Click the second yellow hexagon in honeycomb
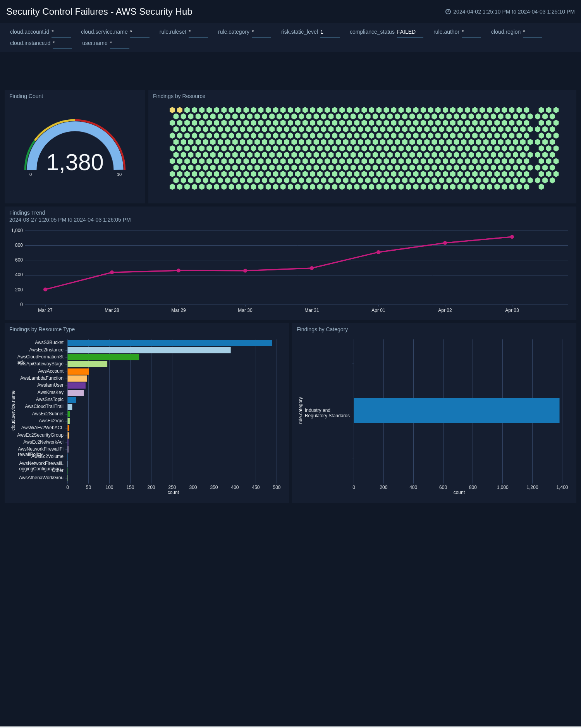 (x=180, y=110)
